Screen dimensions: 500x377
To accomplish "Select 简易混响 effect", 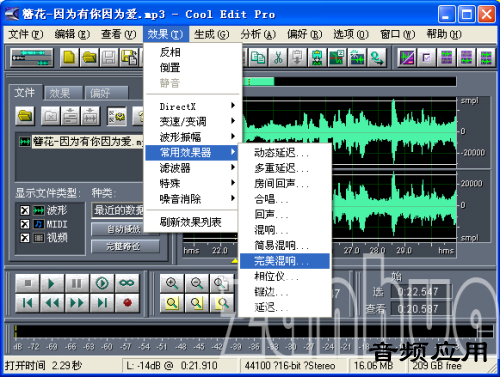I will tap(285, 245).
